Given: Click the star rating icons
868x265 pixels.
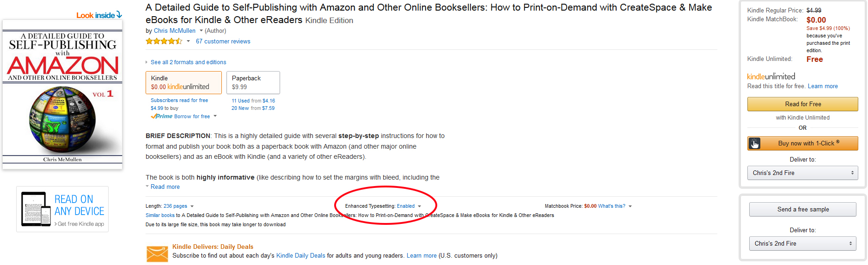Looking at the screenshot, I should point(164,41).
